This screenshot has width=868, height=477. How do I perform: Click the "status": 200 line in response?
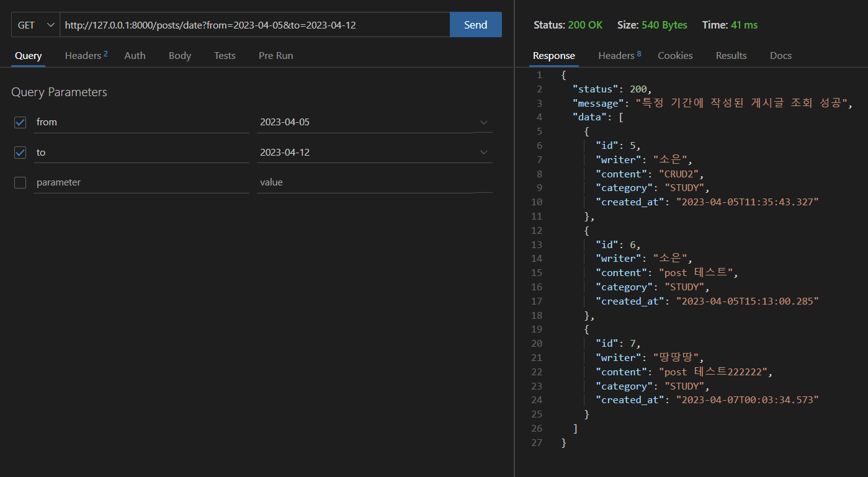(x=612, y=89)
